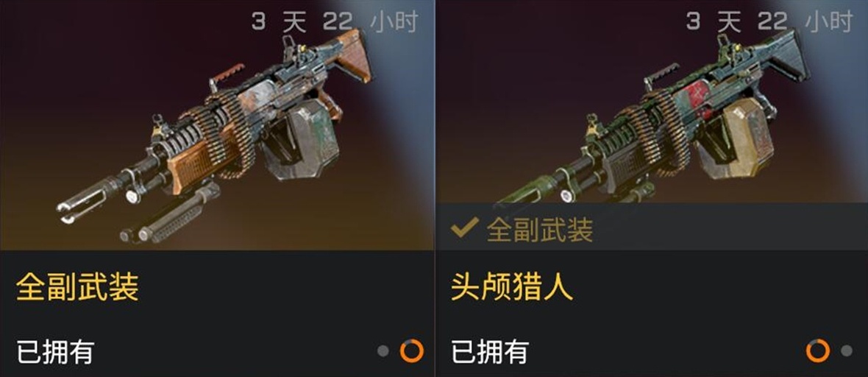The width and height of the screenshot is (868, 377).
Task: Click the 全副武装 banner text over right weapon
Action: (x=540, y=230)
